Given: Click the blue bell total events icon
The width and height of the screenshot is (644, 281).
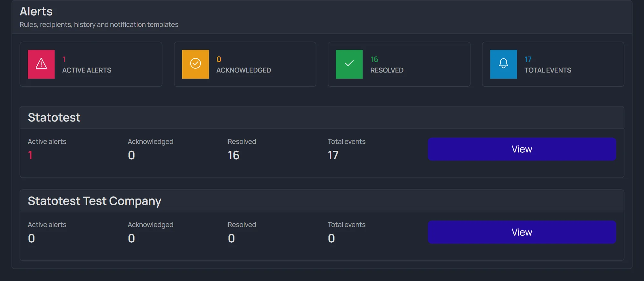Looking at the screenshot, I should click(503, 64).
